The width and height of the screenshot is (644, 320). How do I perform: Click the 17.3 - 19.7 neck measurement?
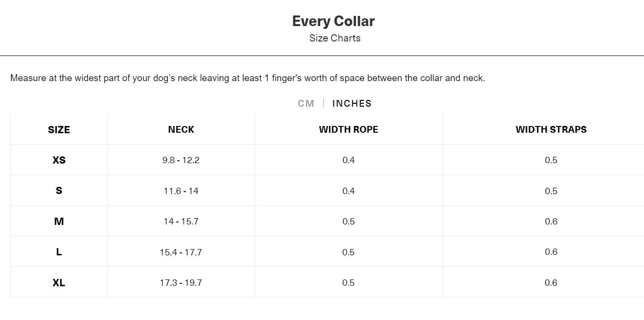coord(181,282)
